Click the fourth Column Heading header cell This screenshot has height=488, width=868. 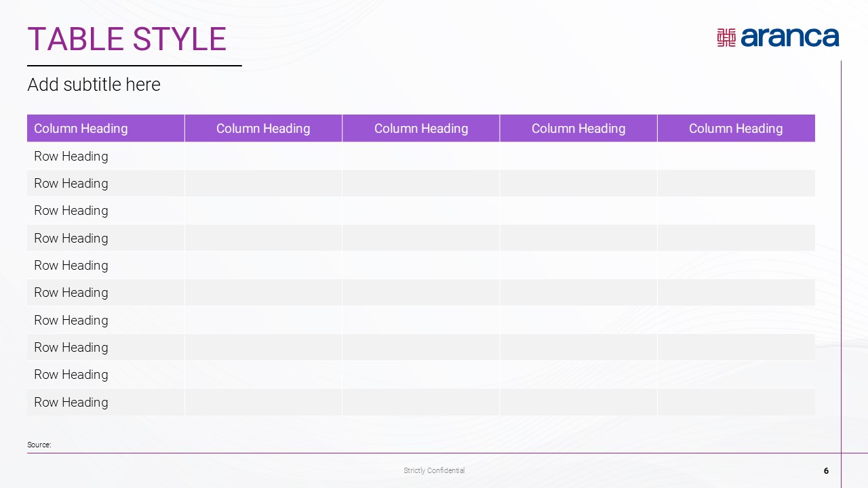(578, 129)
